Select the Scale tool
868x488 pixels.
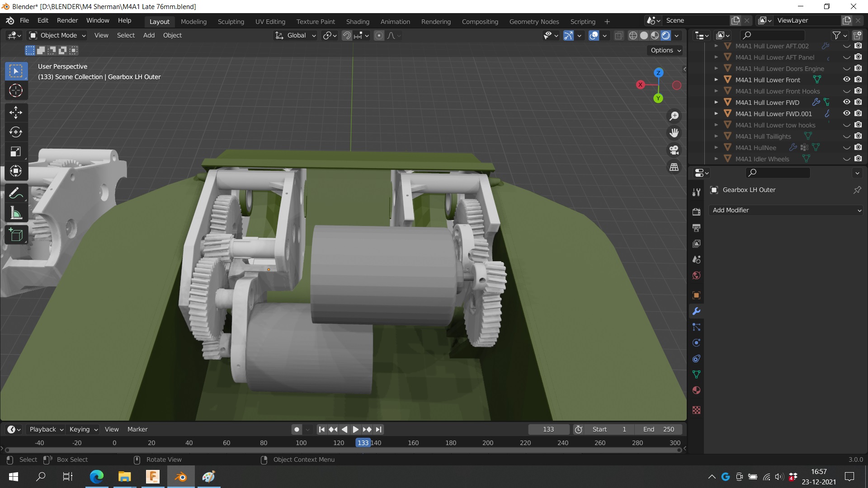pyautogui.click(x=16, y=151)
